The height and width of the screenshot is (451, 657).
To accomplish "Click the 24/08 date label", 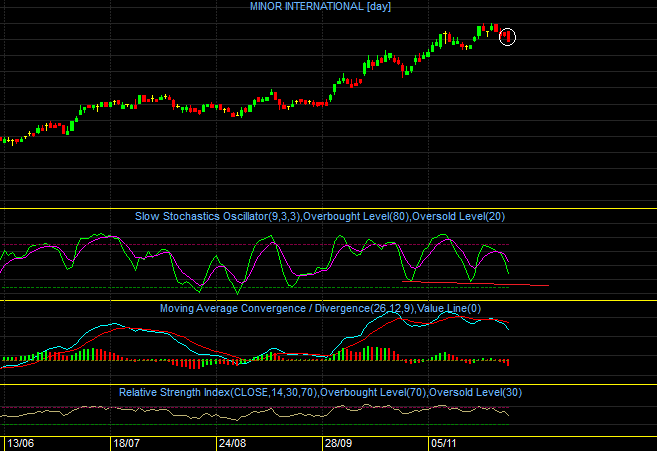I will click(x=233, y=443).
